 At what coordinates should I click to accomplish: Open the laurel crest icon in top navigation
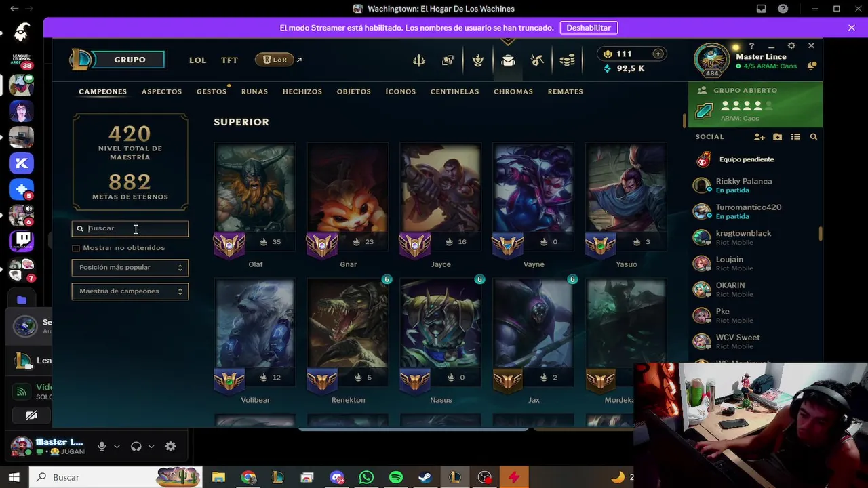click(x=478, y=60)
